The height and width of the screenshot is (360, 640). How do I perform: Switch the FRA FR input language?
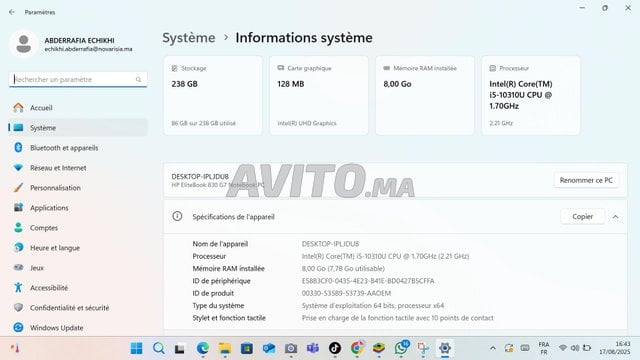point(544,348)
